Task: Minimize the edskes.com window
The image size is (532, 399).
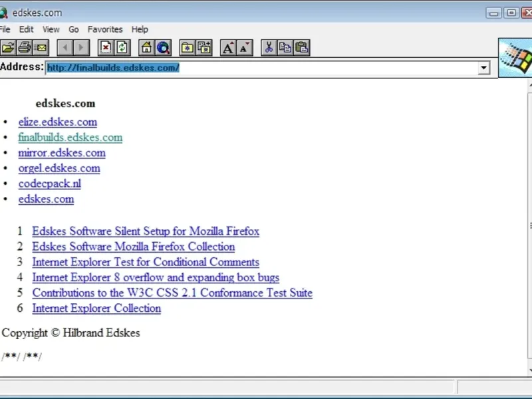Action: point(493,13)
